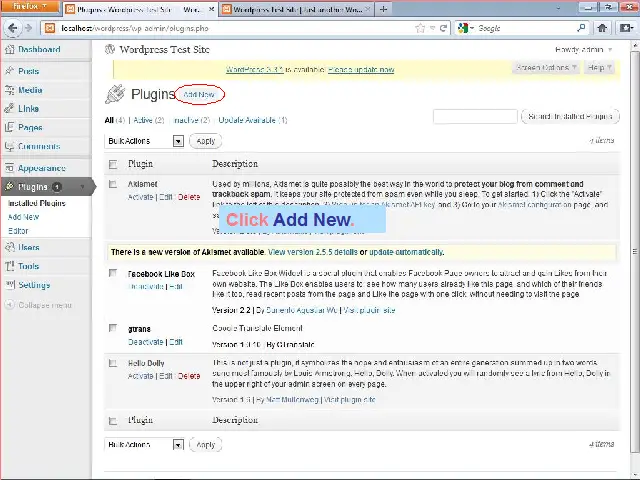
Task: Click the Firefox Home icon
Action: click(x=602, y=28)
